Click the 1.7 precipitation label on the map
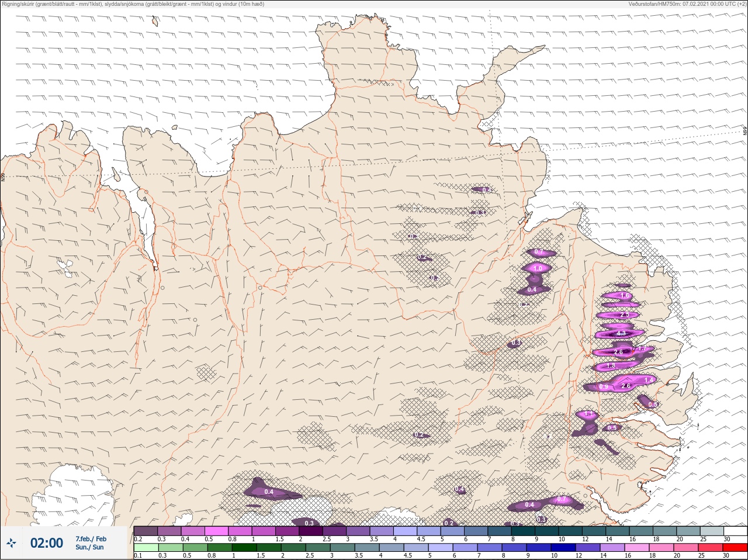Screen dimensions: 748x560 pyautogui.click(x=641, y=349)
